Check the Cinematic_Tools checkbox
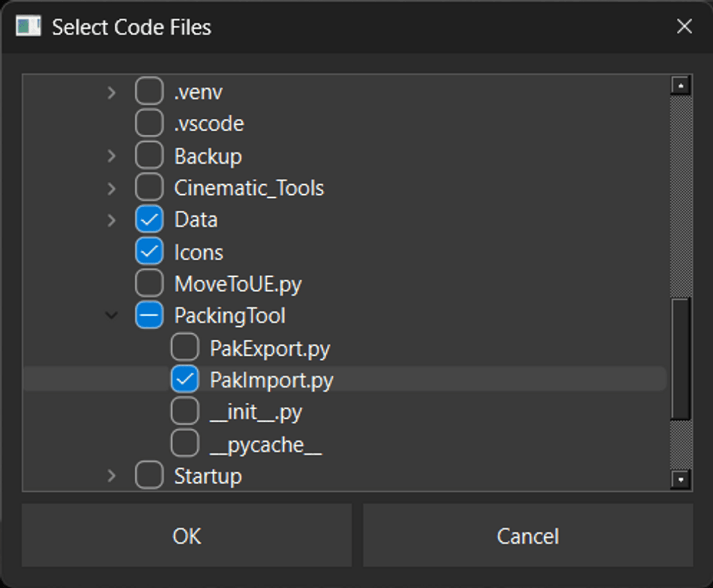The image size is (713, 588). click(x=149, y=188)
